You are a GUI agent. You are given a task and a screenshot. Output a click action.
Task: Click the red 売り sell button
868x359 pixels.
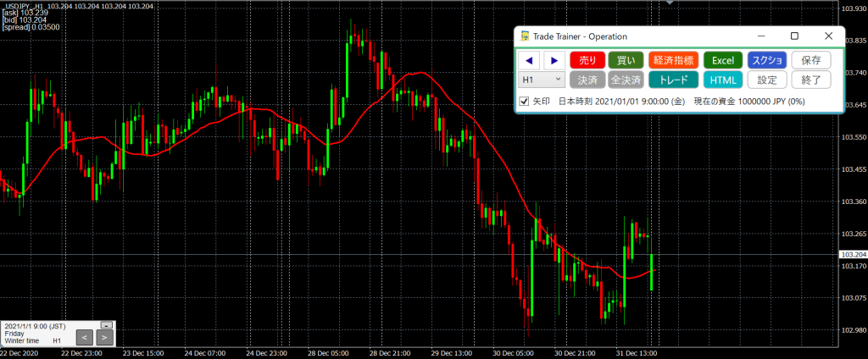pyautogui.click(x=587, y=60)
